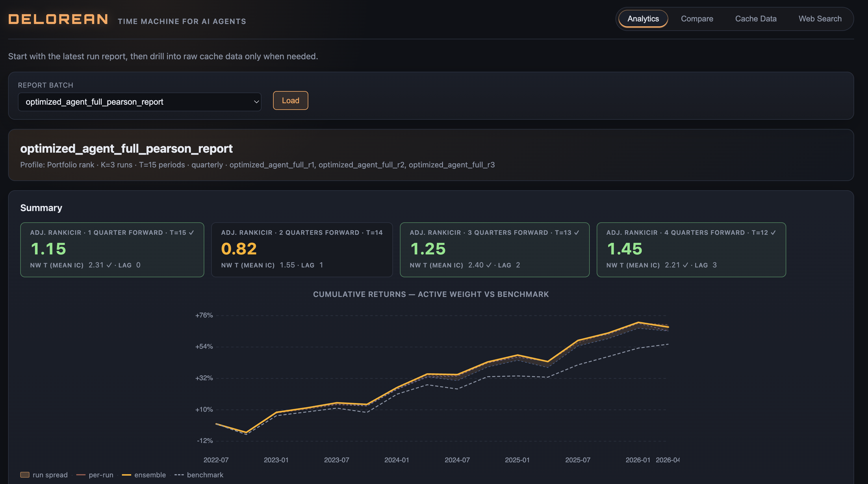Switch to the Analytics tab

[643, 19]
